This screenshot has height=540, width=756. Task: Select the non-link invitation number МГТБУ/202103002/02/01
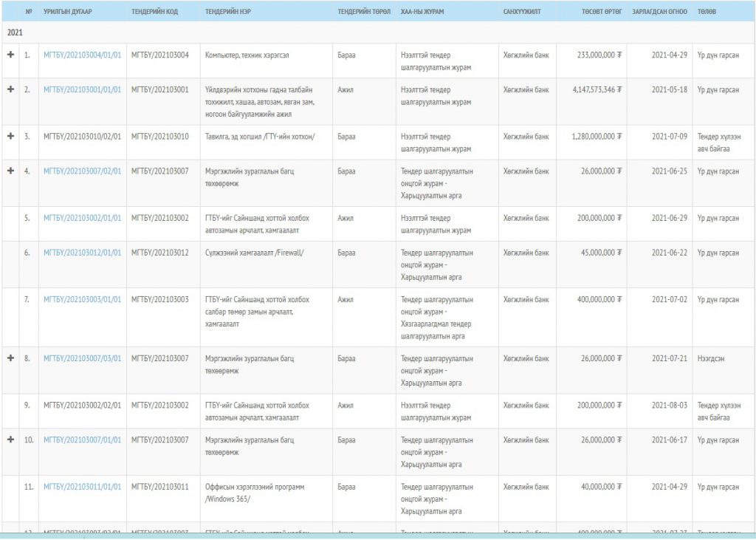[x=83, y=406]
